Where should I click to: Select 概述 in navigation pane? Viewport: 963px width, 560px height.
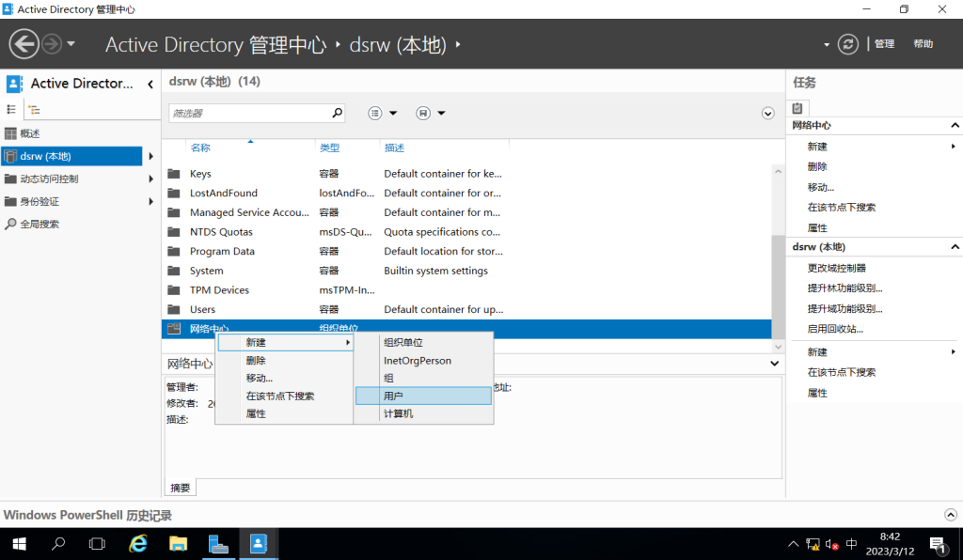29,133
